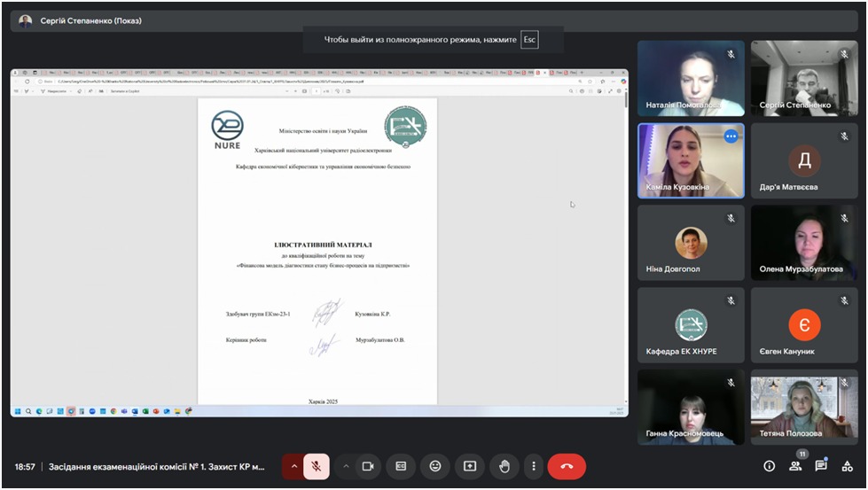868x490 pixels.
Task: Toggle the camera on or off
Action: [x=368, y=466]
